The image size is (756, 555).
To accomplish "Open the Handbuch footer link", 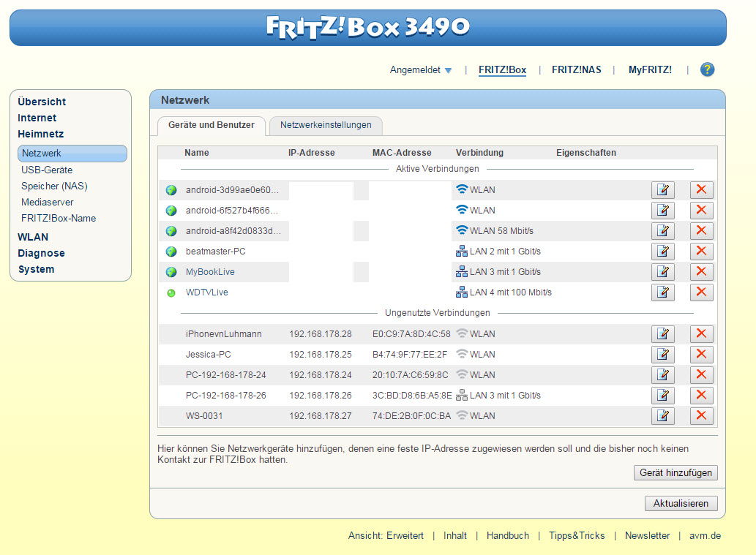I will tap(508, 536).
